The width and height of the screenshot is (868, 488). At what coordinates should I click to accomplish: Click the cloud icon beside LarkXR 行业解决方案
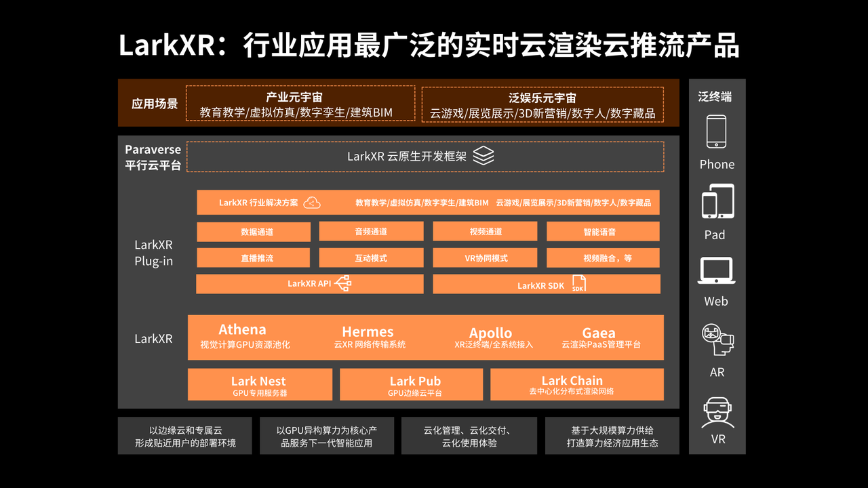point(312,203)
